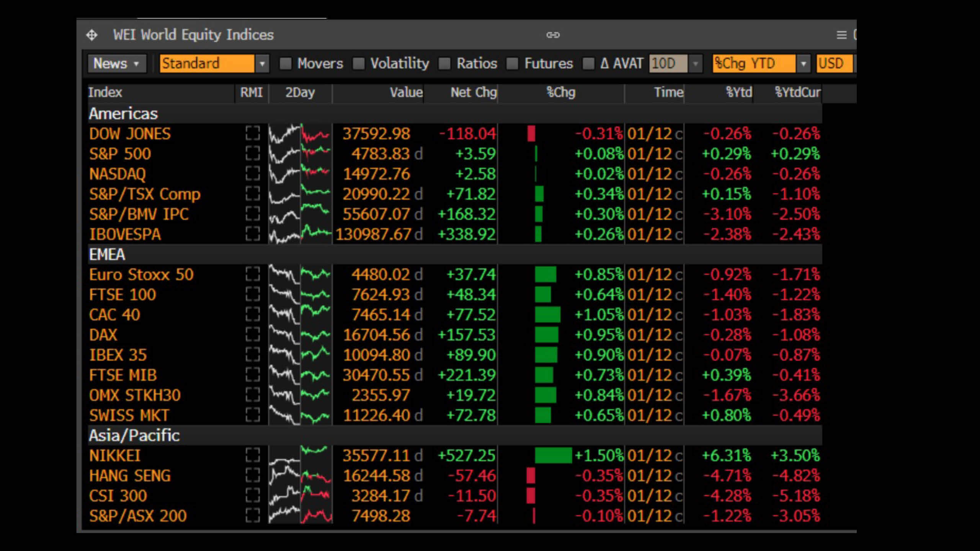Open the hamburger menu icon

[841, 35]
